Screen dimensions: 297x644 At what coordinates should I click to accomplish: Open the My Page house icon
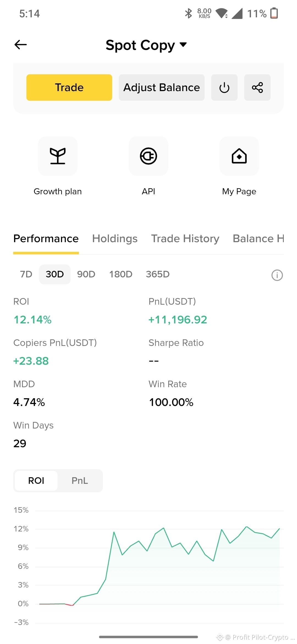click(x=239, y=156)
